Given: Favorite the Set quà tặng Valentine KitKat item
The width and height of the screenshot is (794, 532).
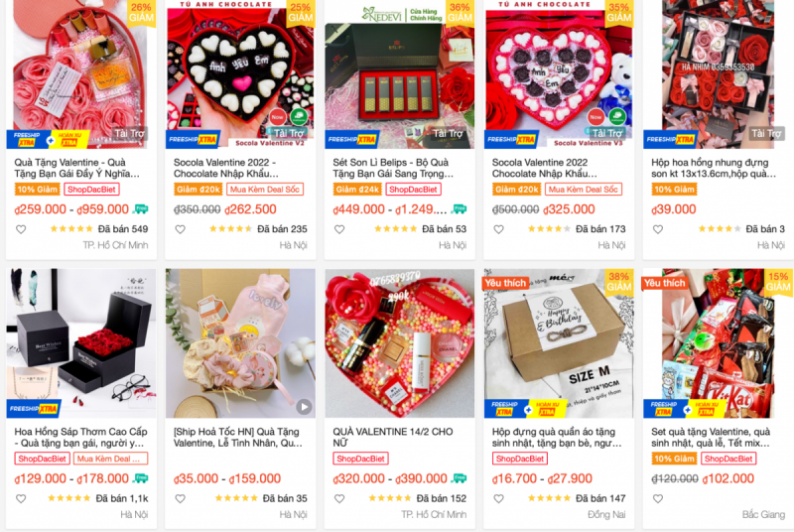Looking at the screenshot, I should 658,498.
